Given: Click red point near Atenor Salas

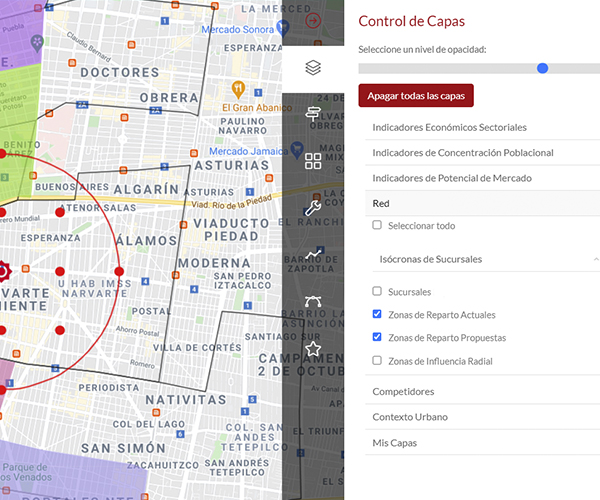Looking at the screenshot, I should [x=60, y=212].
